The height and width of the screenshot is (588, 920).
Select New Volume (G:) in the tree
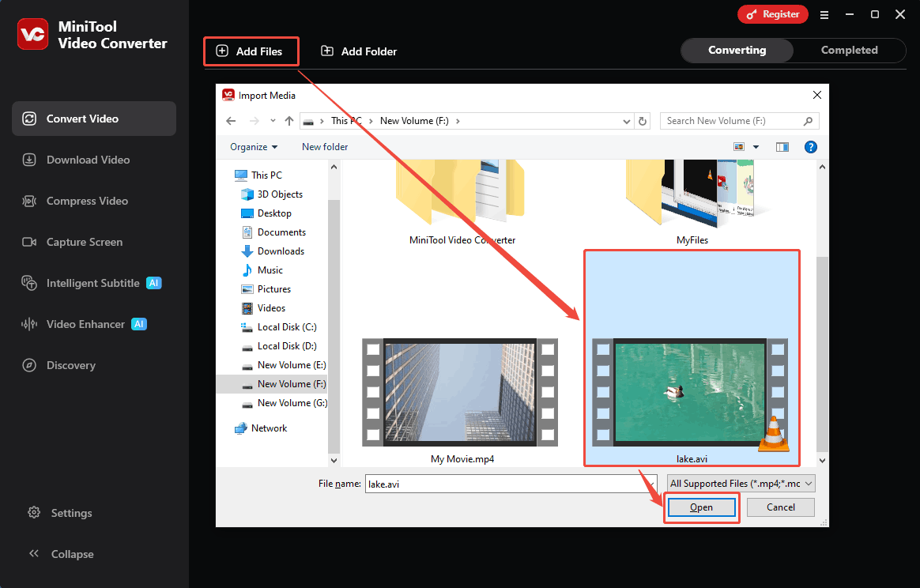tap(285, 403)
